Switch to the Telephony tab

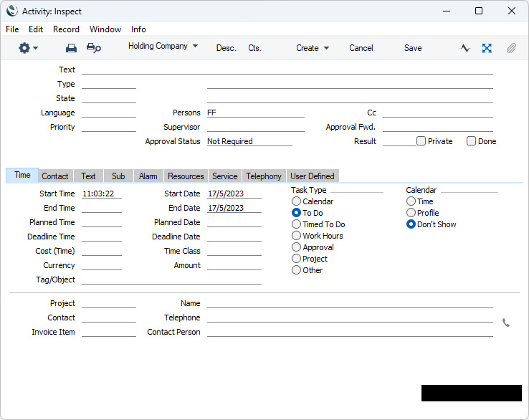click(264, 176)
